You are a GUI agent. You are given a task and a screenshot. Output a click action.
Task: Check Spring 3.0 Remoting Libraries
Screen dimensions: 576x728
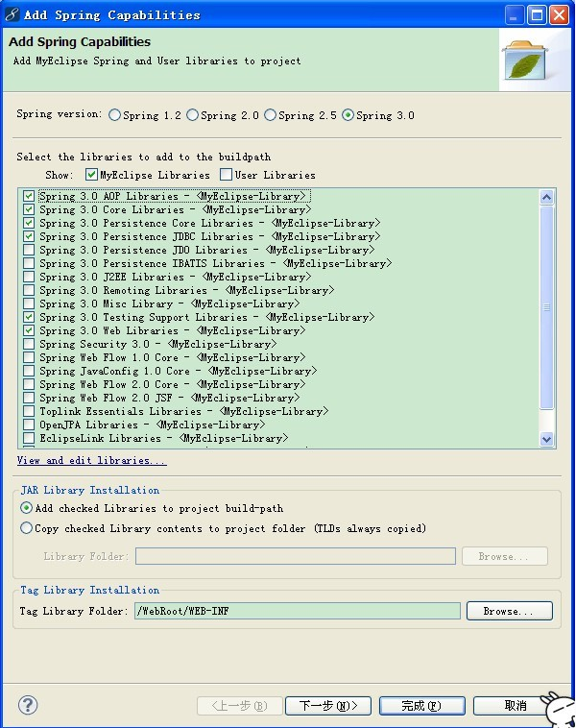coord(29,291)
